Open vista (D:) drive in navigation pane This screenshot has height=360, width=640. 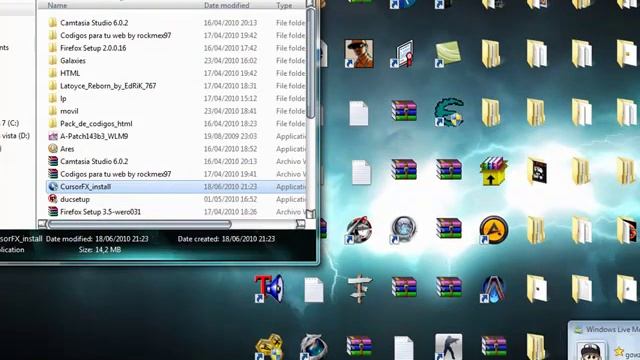(x=16, y=136)
